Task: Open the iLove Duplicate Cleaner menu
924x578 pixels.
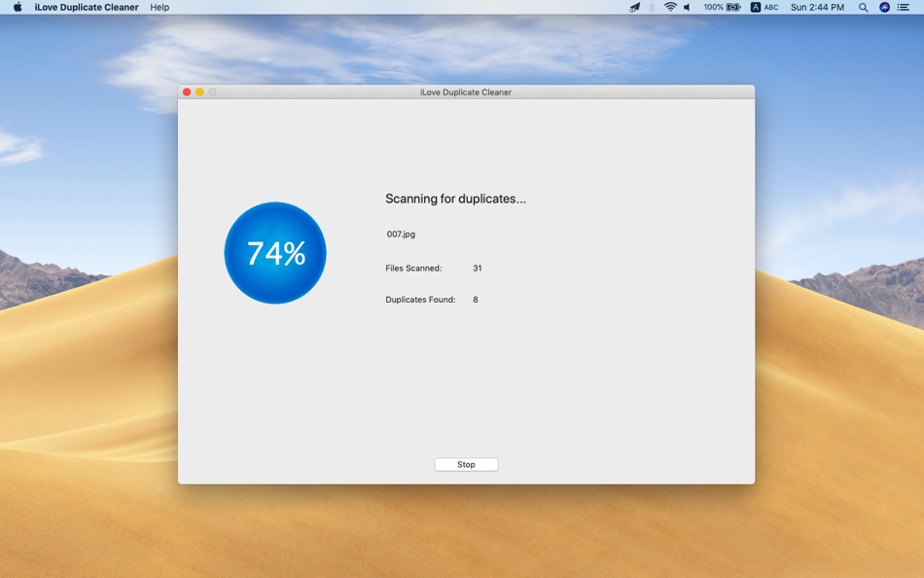Action: (x=87, y=7)
